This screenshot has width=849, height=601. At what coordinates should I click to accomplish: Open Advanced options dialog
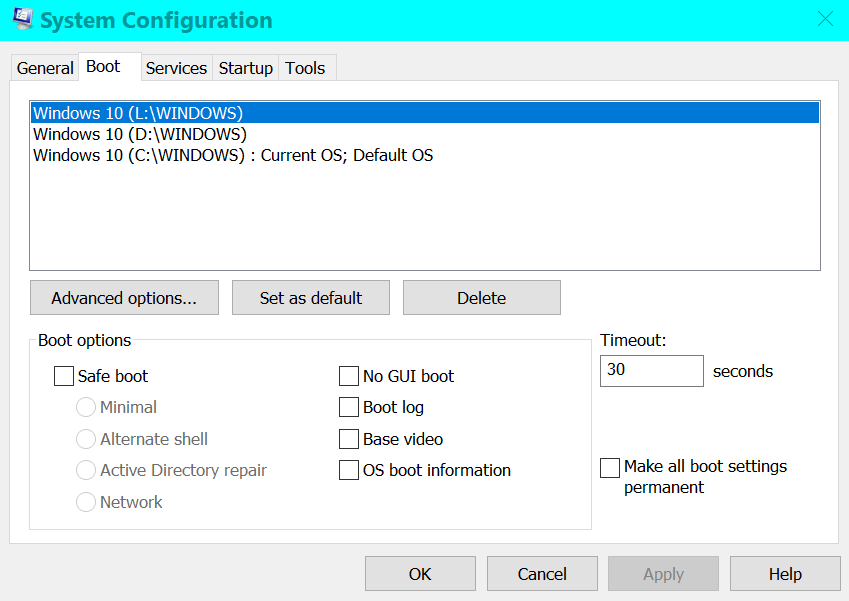click(124, 298)
